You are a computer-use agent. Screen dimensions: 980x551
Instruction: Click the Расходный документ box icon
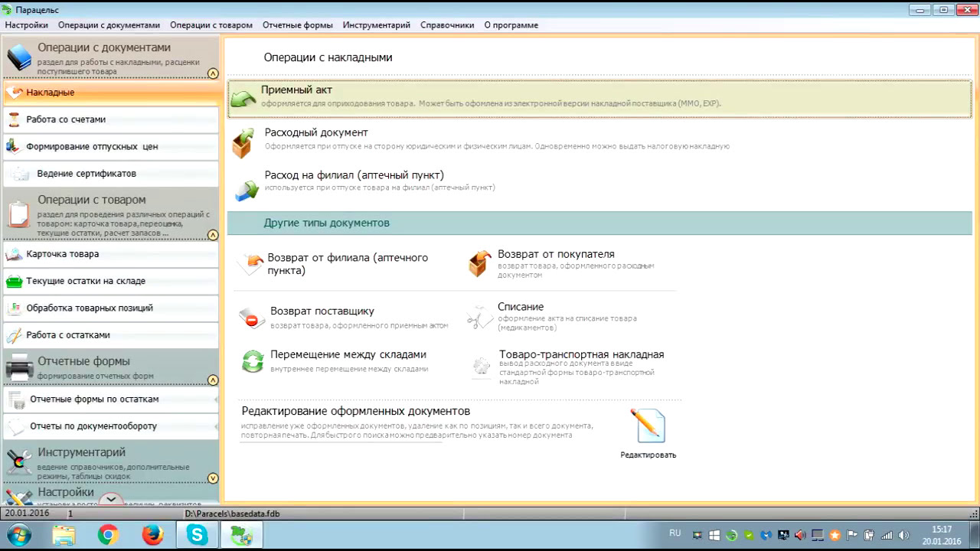tap(243, 143)
